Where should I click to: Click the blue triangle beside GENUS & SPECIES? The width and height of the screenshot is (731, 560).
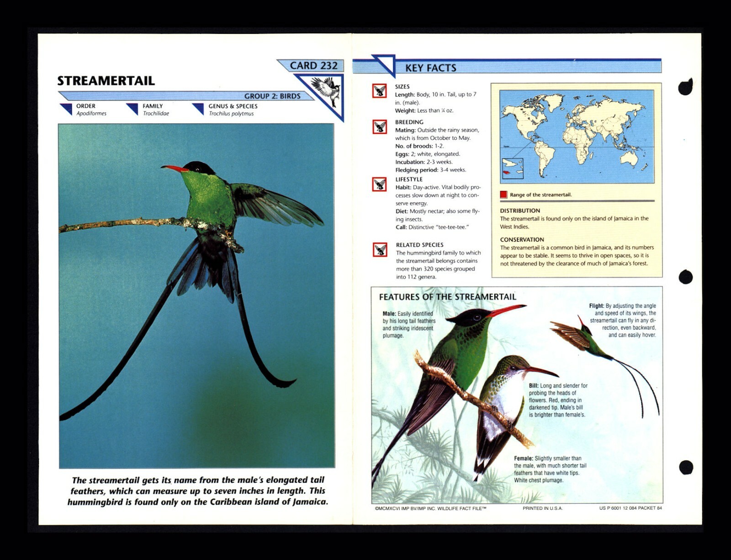(x=198, y=109)
